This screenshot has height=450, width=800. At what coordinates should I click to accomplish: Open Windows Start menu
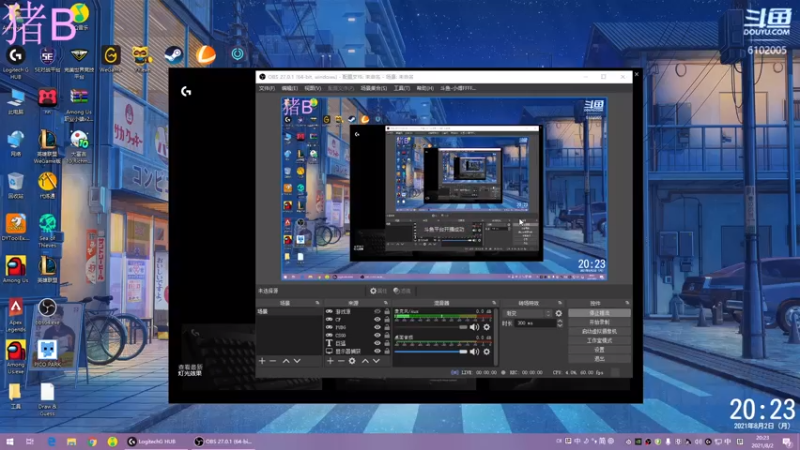[x=10, y=441]
